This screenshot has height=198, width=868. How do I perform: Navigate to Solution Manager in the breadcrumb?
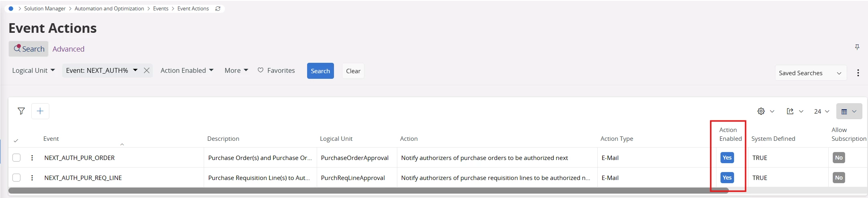pos(45,8)
